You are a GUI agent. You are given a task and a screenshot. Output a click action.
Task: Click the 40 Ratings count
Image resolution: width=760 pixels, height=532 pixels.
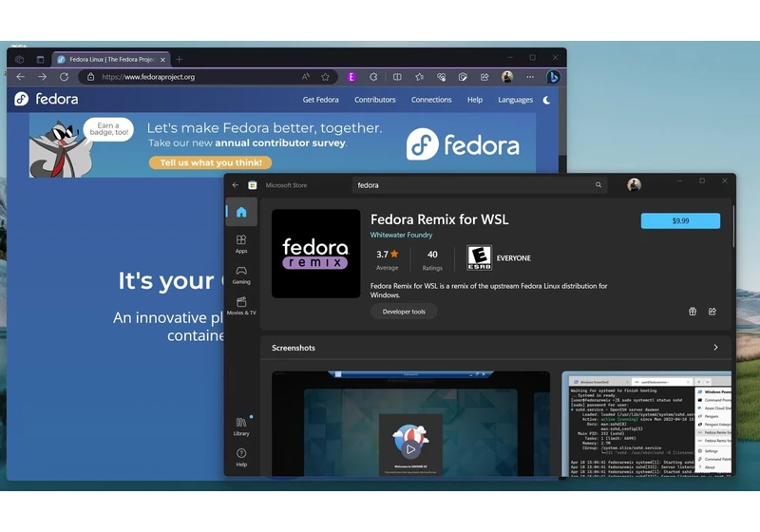432,259
